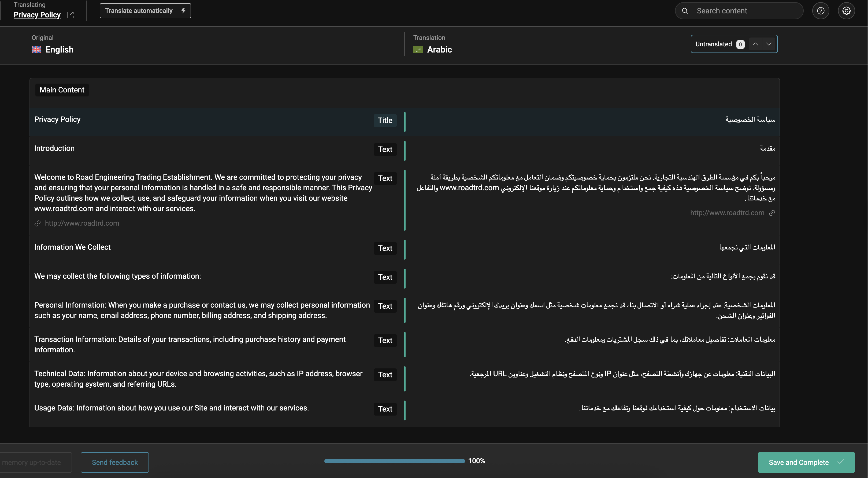
Task: Click Send feedback button
Action: tap(114, 462)
